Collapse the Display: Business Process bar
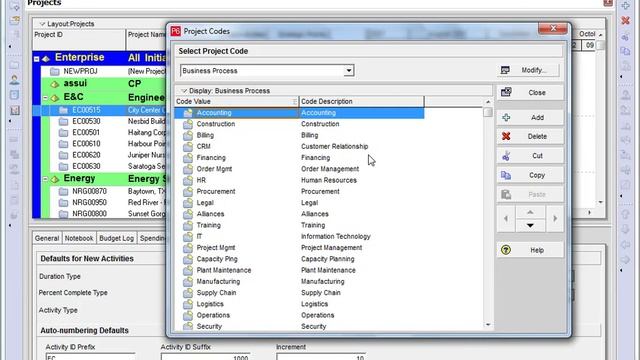Screen dimensions: 640x360 click(184, 91)
